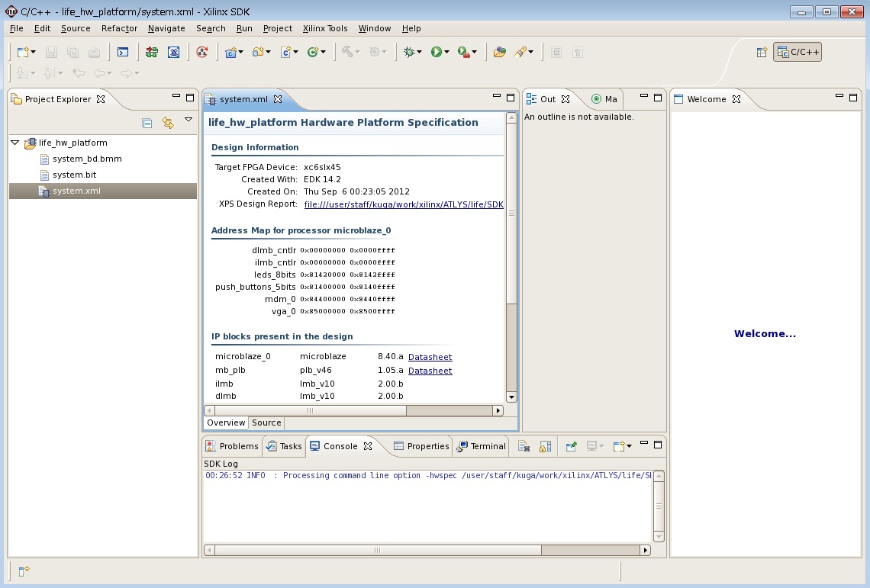Click the green New class icon
The image size is (870, 588).
[x=313, y=52]
